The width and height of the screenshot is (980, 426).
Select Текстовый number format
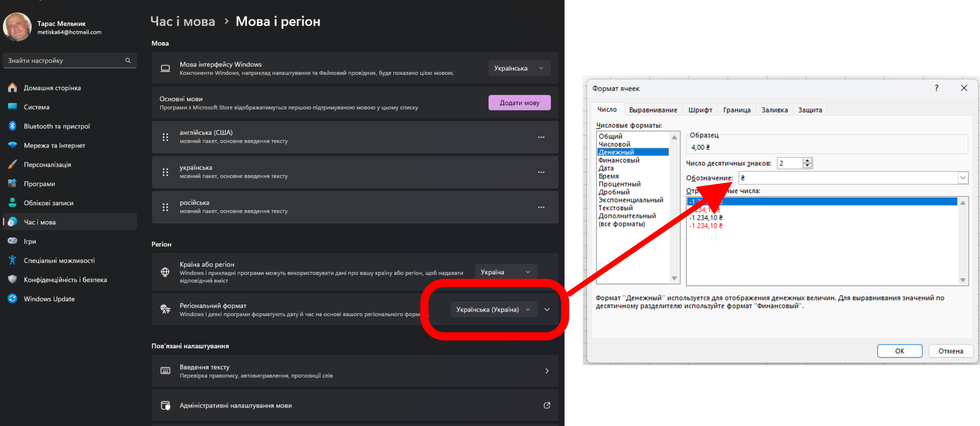tap(615, 208)
